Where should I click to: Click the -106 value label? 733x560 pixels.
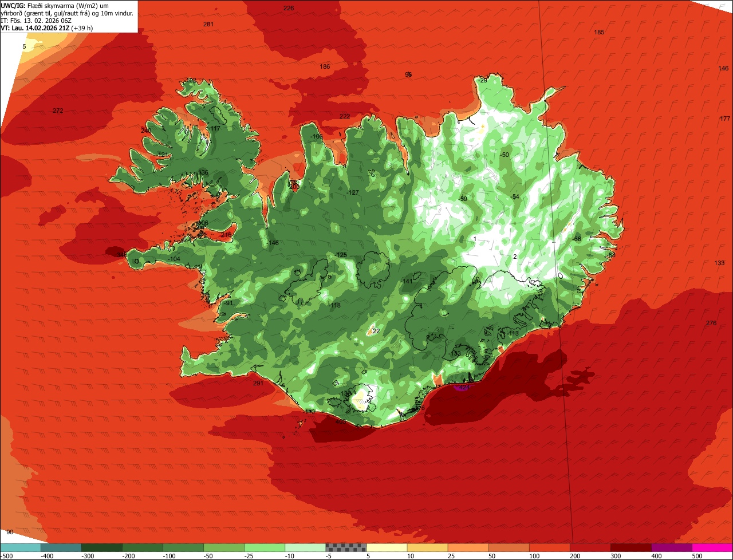pos(317,137)
